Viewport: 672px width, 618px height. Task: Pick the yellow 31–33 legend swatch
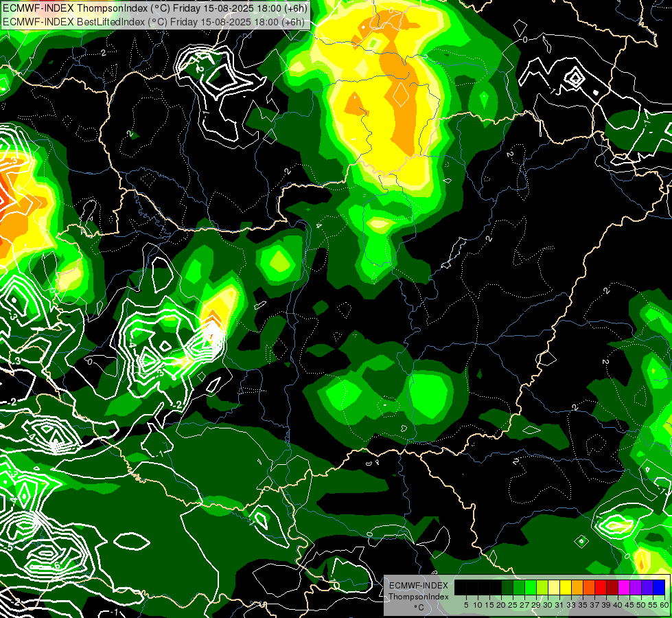click(x=566, y=587)
